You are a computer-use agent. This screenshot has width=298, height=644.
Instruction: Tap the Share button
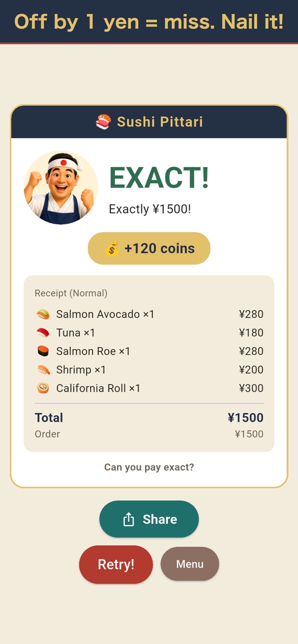click(149, 519)
